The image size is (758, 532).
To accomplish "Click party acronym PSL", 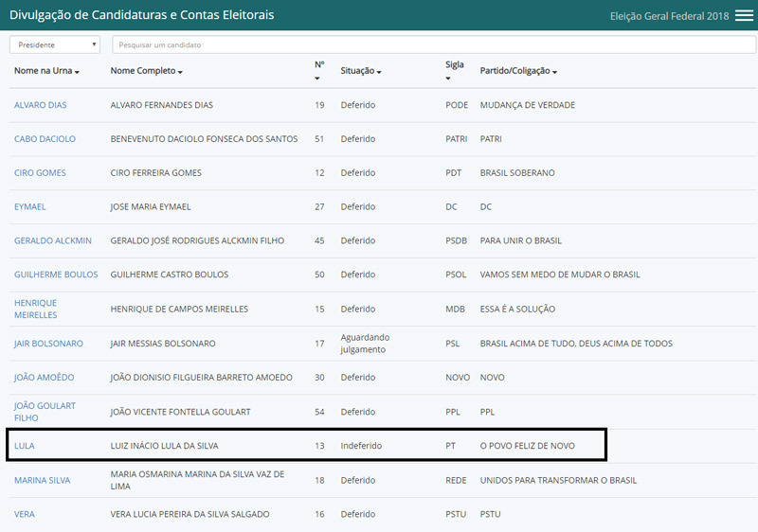I will coord(452,344).
